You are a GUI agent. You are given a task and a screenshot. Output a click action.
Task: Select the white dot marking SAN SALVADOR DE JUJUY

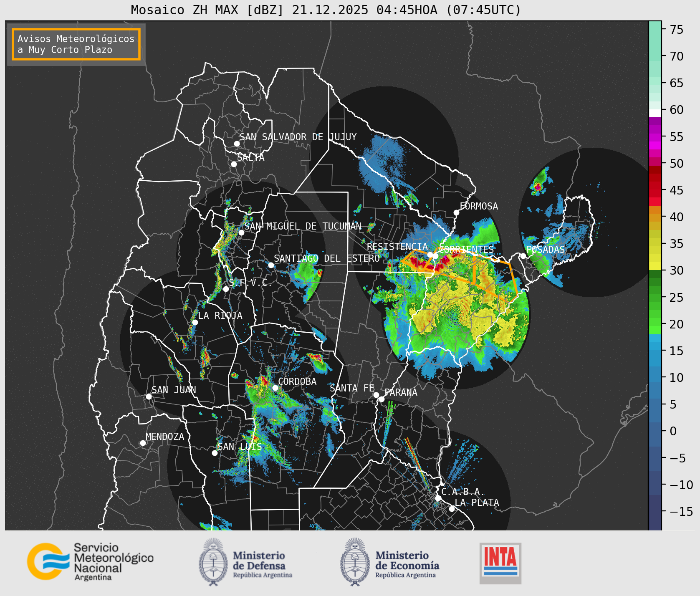pos(237,144)
